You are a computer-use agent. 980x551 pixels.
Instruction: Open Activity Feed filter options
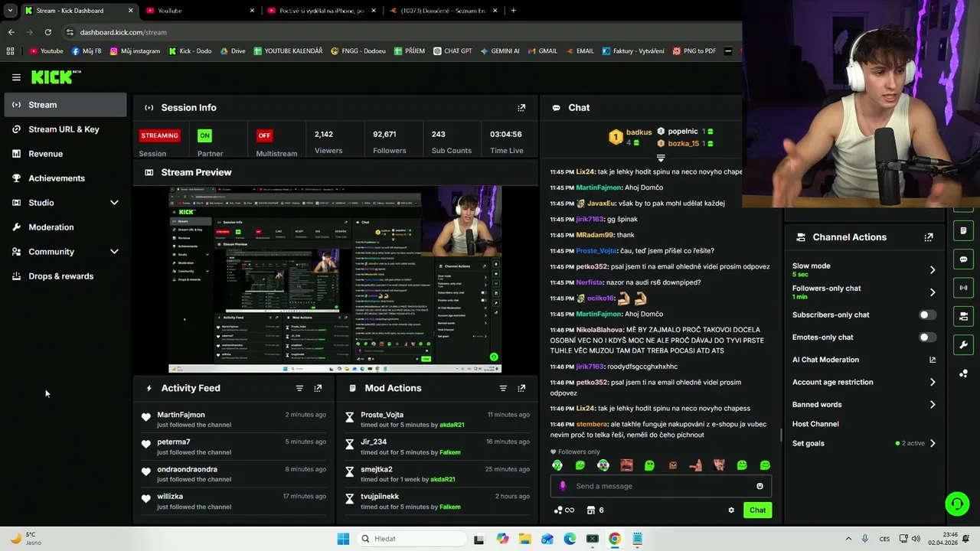point(299,388)
